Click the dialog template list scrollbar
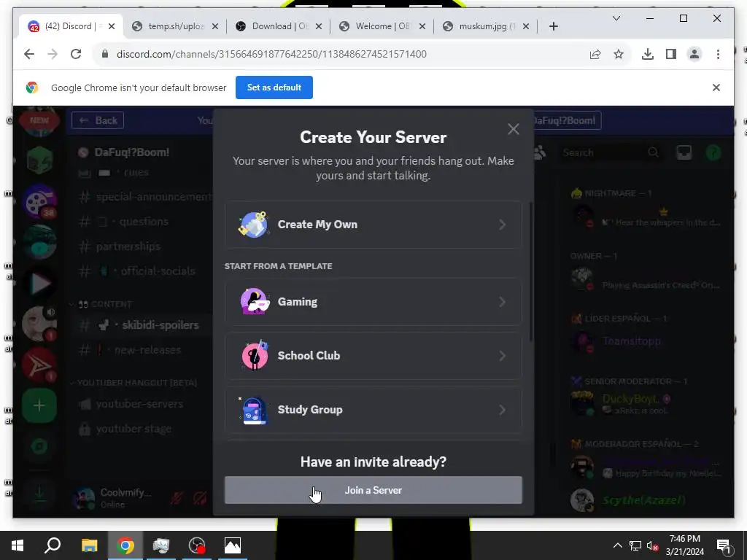This screenshot has height=560, width=747. 530,271
